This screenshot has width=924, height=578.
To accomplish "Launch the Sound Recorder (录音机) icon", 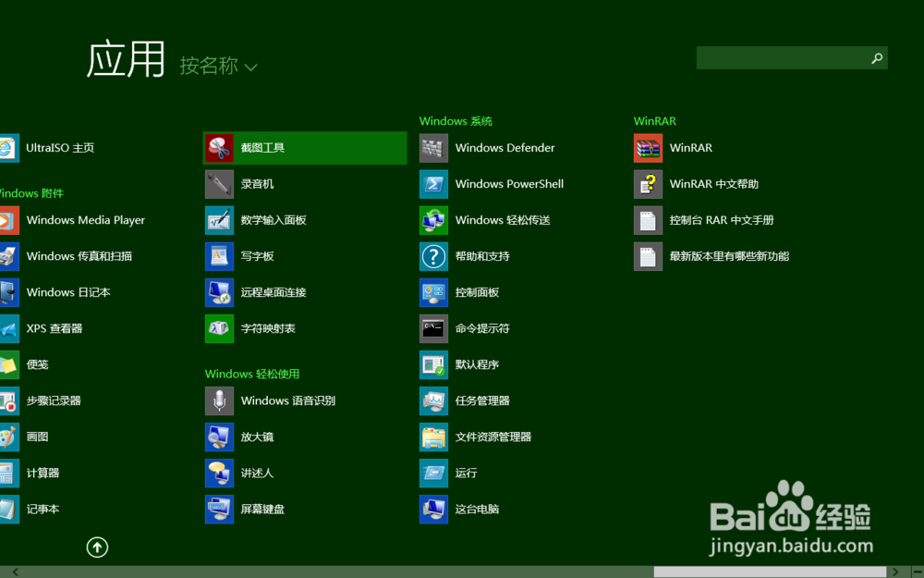I will click(219, 184).
